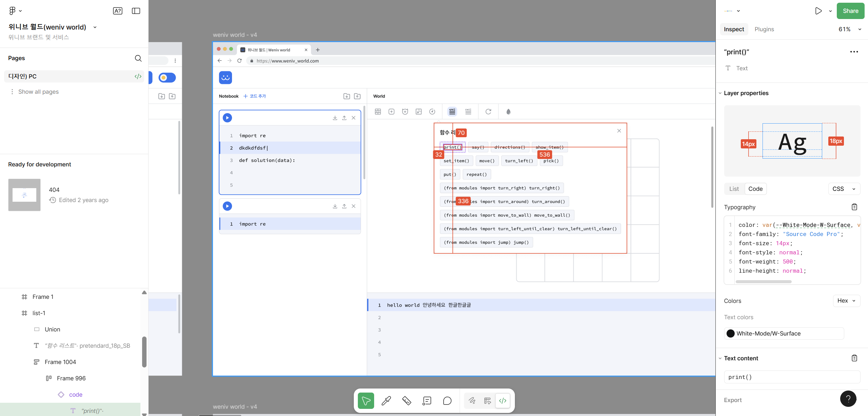Open Figma main menu logo
The image size is (868, 416).
[13, 11]
